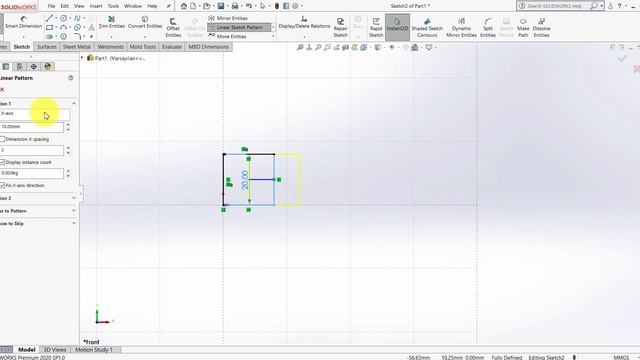Open the Tools menu
The width and height of the screenshot is (640, 360).
click(113, 6)
